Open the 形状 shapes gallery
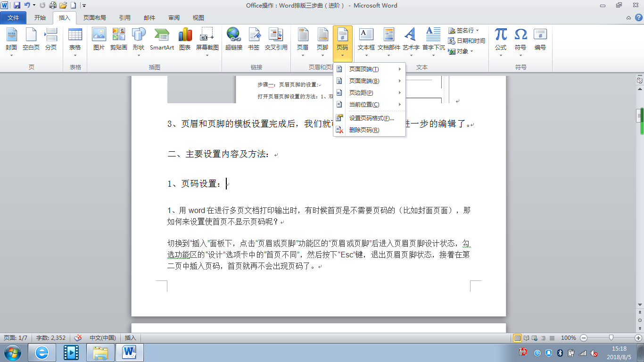 tap(139, 42)
